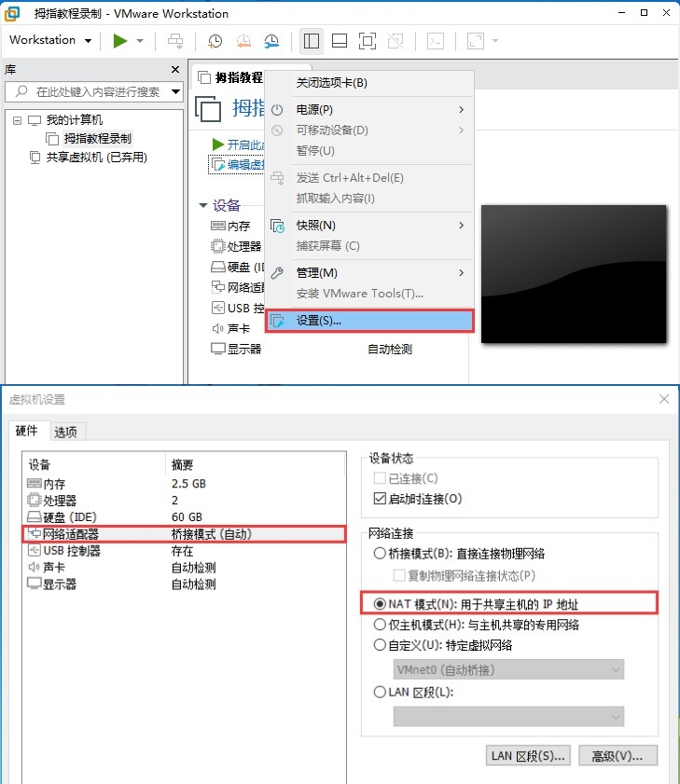Close the library panel
Viewport: 680px width, 784px height.
[x=175, y=70]
